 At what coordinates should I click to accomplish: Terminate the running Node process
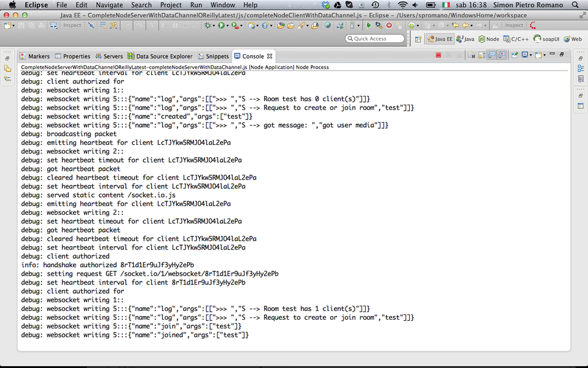(x=439, y=55)
